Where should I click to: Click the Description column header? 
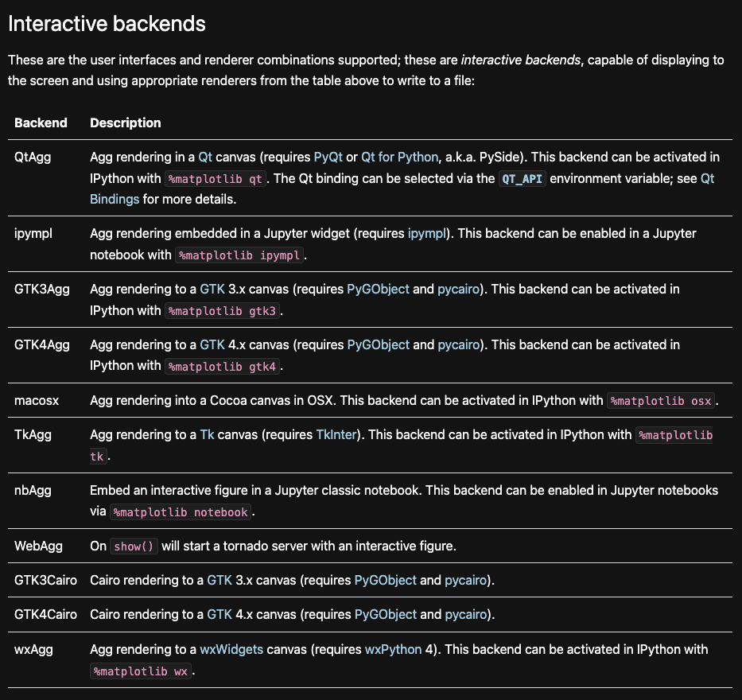(x=126, y=122)
